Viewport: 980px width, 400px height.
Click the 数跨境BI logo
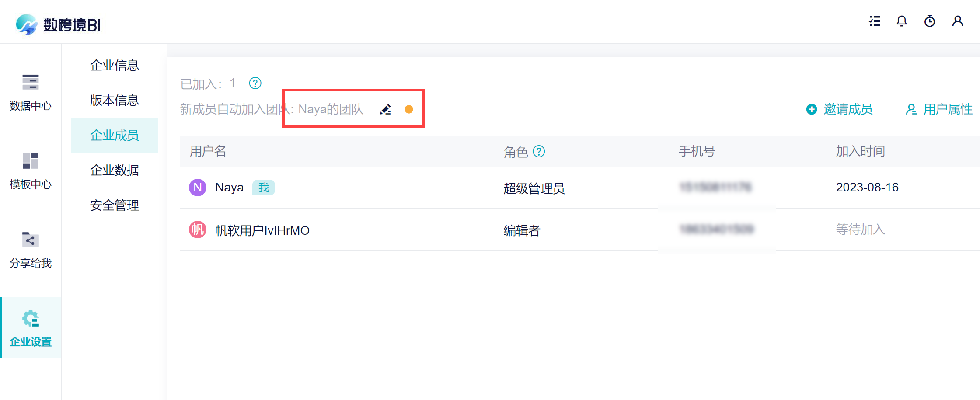(x=58, y=24)
